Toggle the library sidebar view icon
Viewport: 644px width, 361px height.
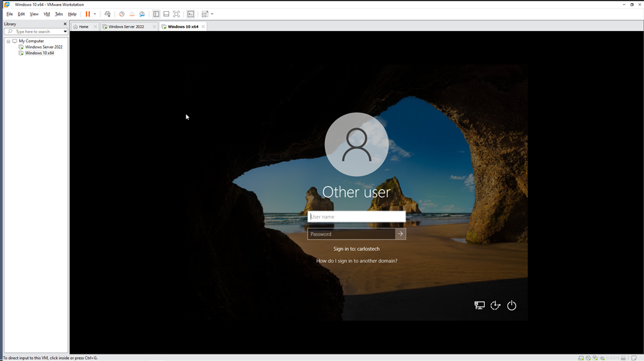(x=156, y=14)
